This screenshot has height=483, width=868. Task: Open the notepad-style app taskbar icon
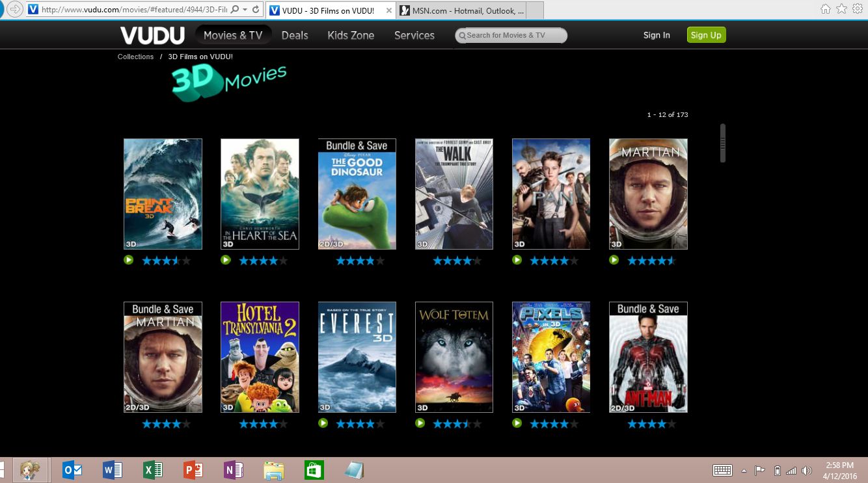pos(354,470)
